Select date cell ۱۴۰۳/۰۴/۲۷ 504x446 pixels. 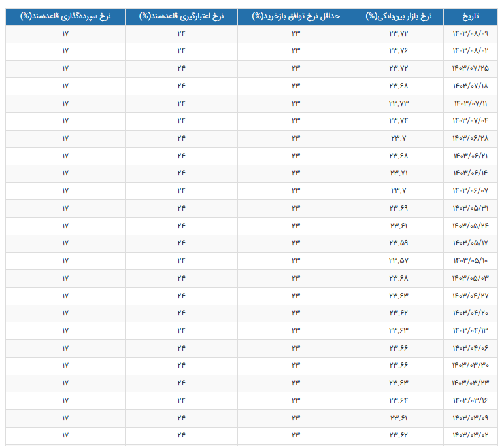coord(470,296)
